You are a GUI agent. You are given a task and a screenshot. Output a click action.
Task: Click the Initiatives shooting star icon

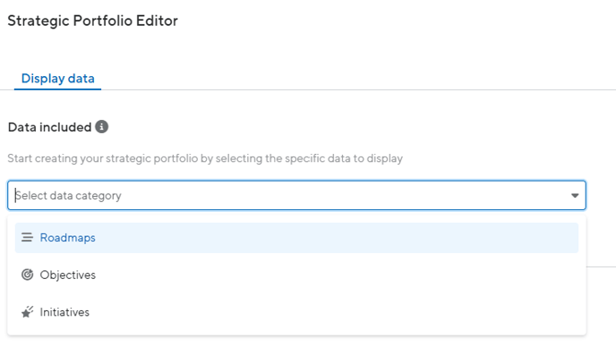(27, 312)
